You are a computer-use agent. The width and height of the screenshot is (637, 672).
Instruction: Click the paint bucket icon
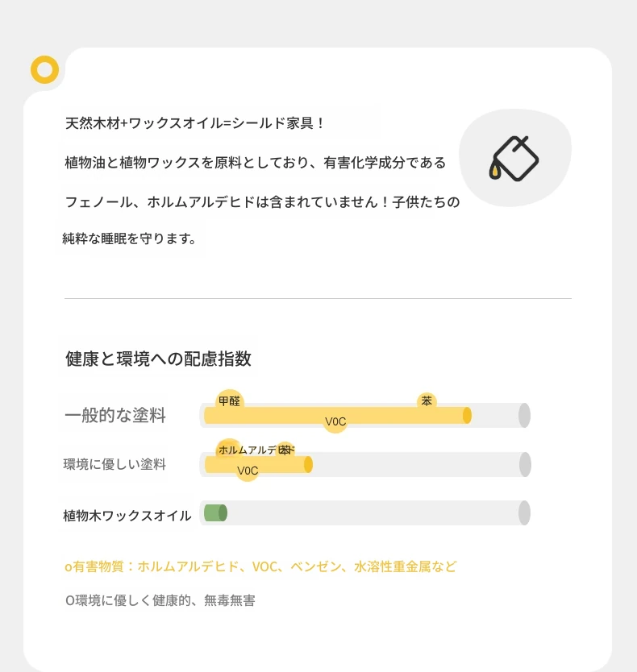coord(514,158)
